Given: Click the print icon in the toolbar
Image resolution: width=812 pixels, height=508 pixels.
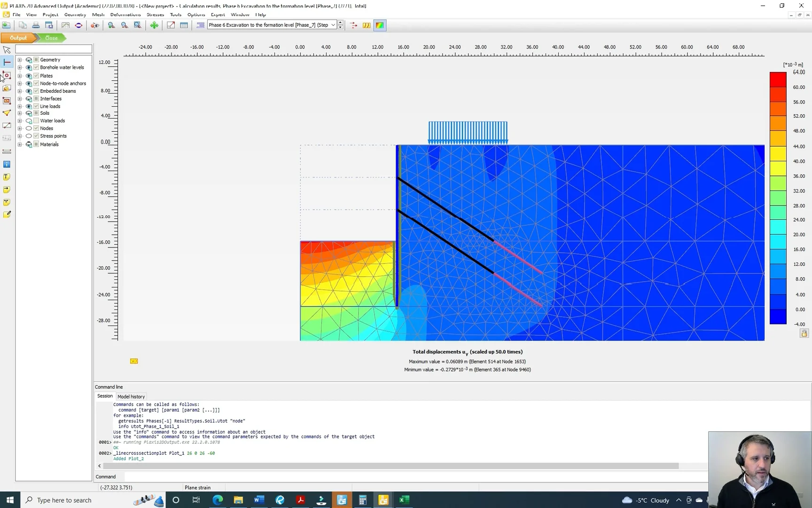Looking at the screenshot, I should click(36, 25).
